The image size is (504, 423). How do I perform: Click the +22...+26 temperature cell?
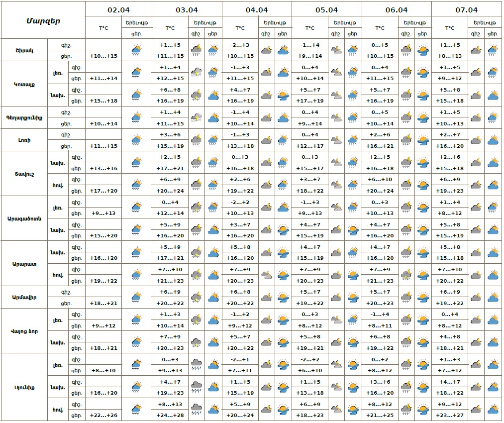click(104, 415)
